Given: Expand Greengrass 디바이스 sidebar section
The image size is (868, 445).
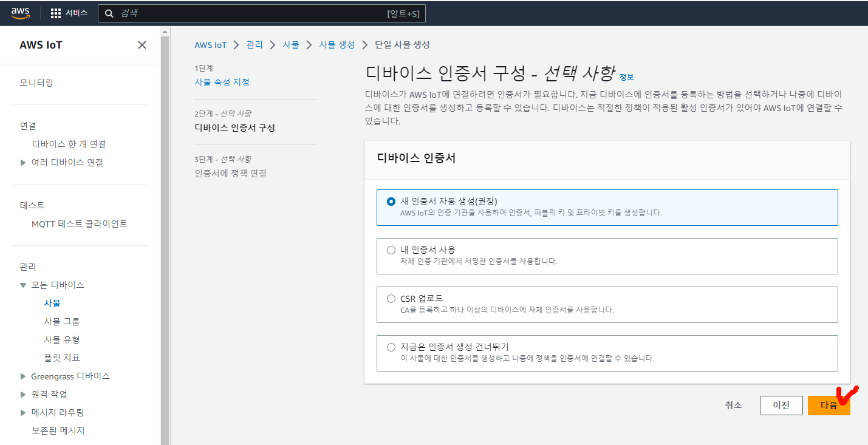Looking at the screenshot, I should [x=23, y=376].
